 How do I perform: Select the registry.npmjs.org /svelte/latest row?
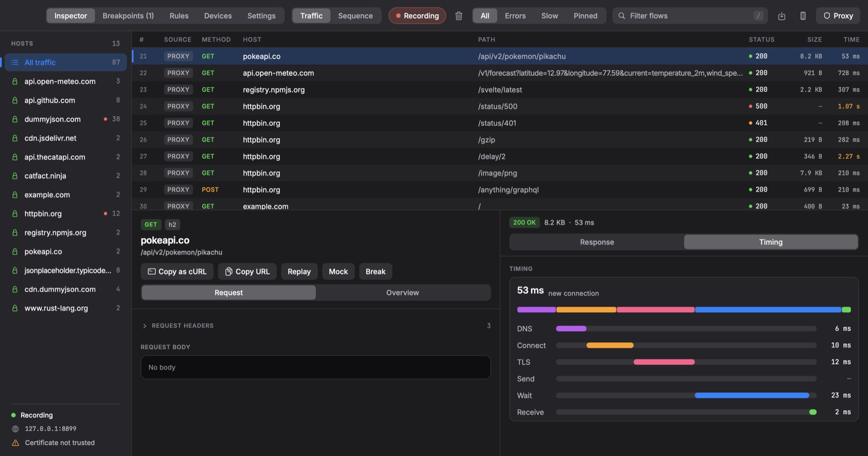pos(500,90)
